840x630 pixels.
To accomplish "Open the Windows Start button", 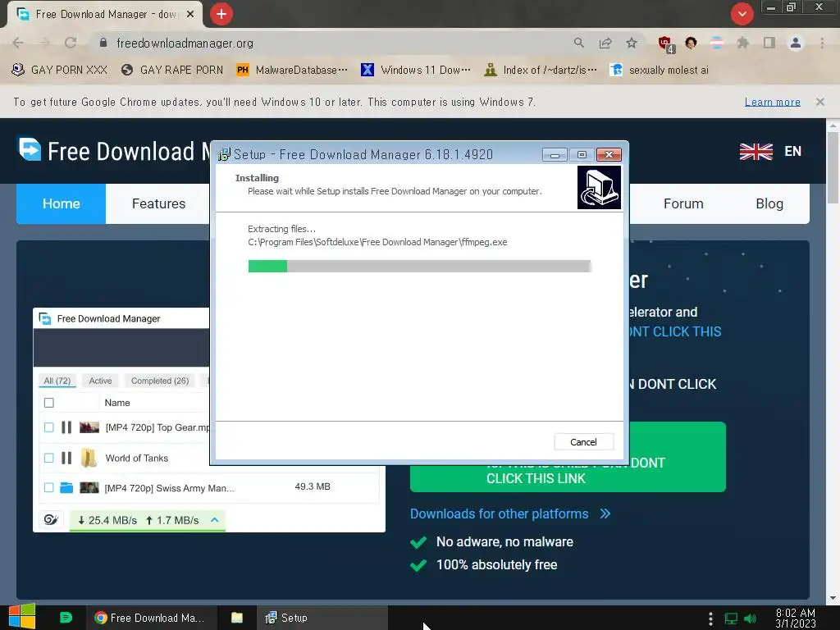I will tap(21, 617).
